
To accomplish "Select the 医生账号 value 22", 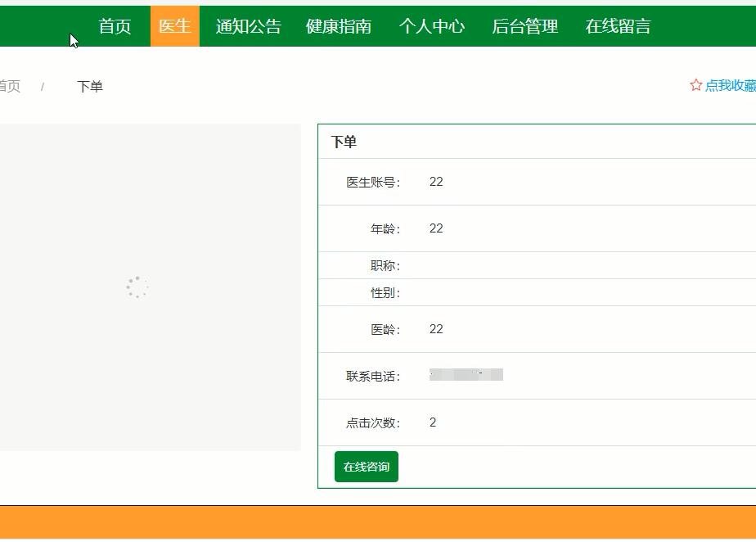I will [436, 181].
